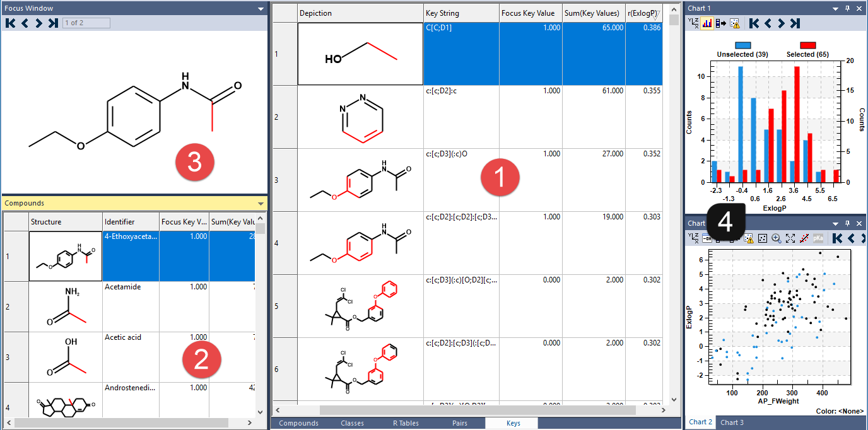Open Chart 1 panel dropdown arrow

click(836, 9)
